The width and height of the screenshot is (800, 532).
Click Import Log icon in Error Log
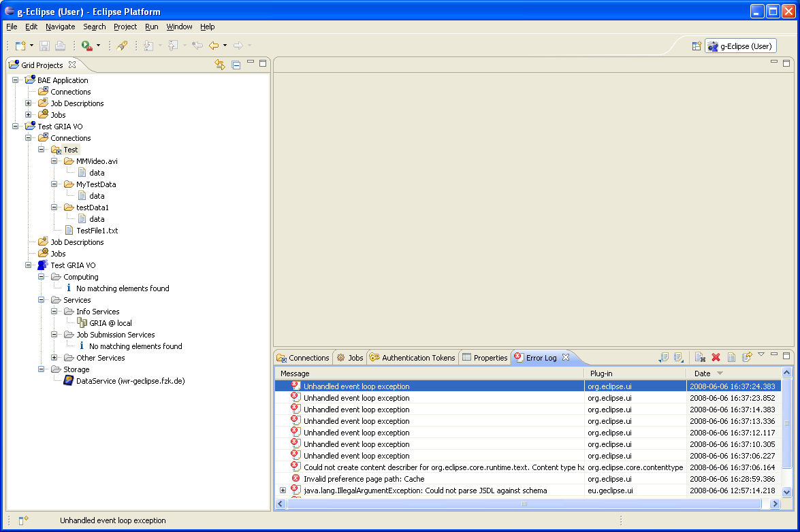click(679, 358)
